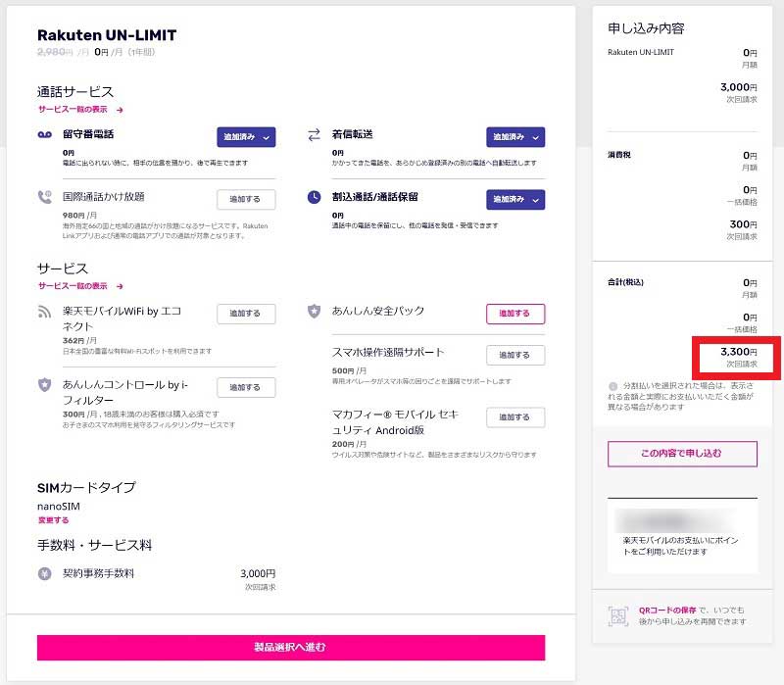Click 変更する under SIMカードタイプ
The image size is (784, 685).
point(54,520)
